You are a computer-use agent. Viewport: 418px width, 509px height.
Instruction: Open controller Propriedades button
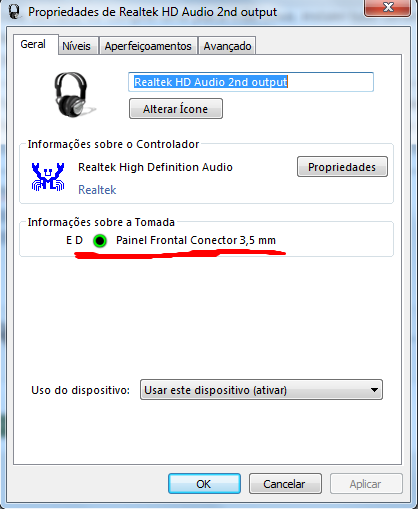click(x=342, y=167)
